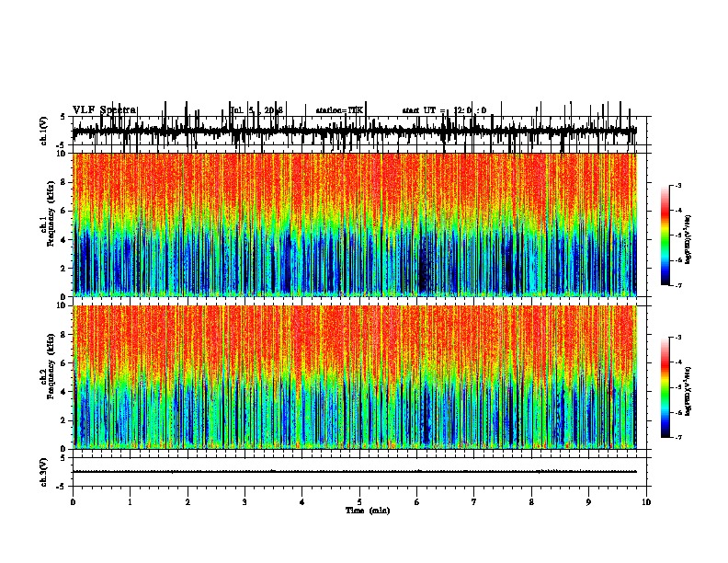728x563 pixels.
Task: Click the '-3' label on ch.2 color bar
Action: click(x=677, y=337)
